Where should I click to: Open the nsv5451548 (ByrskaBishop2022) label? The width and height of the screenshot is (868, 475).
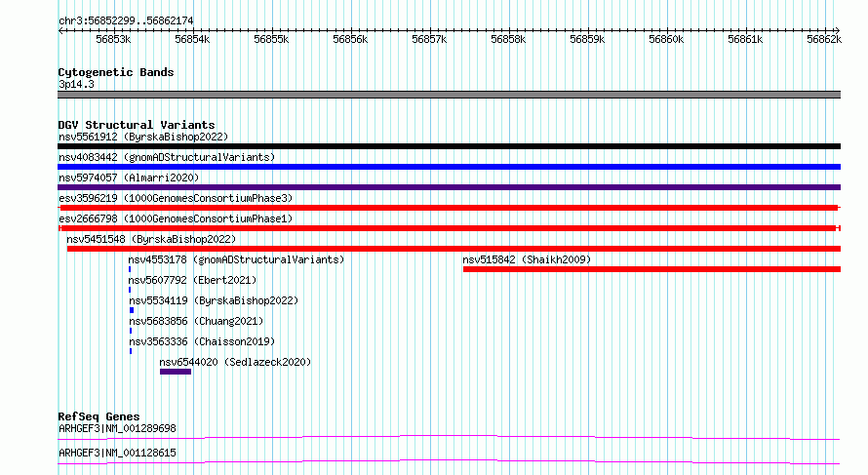tap(151, 239)
